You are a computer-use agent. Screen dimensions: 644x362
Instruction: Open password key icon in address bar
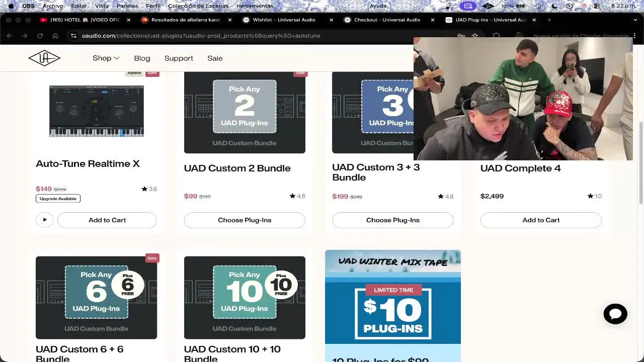point(461,36)
